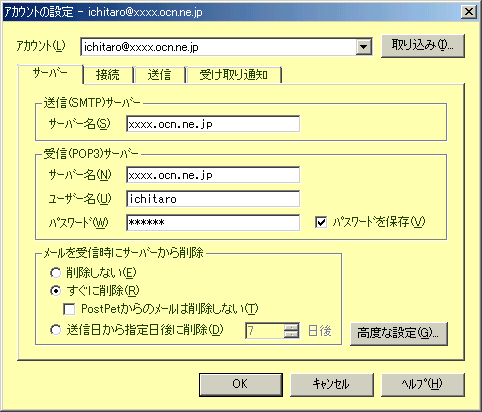Viewport: 482px width, 412px height.
Task: Click the 取り込み import button
Action: [x=422, y=46]
